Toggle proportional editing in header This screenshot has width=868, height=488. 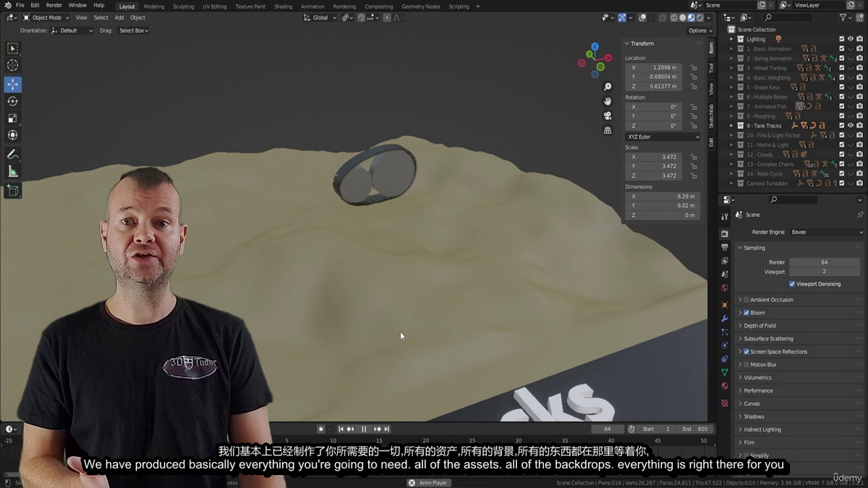coord(387,17)
